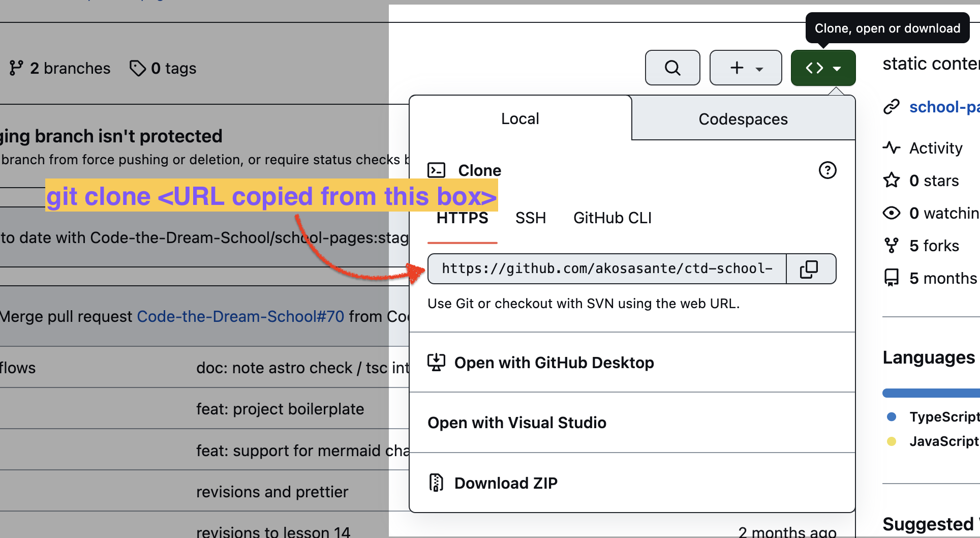
Task: Open with GitHub Desktop
Action: click(x=632, y=363)
